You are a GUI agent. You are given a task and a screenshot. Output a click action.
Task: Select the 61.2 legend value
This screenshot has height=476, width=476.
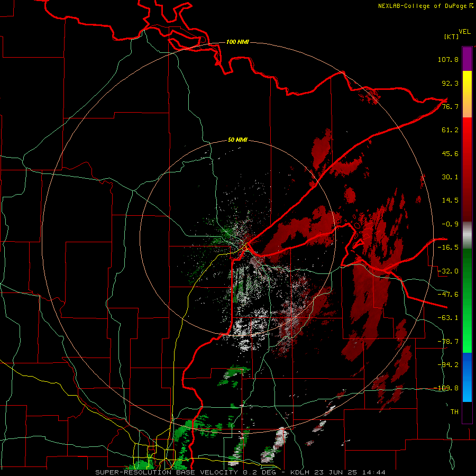pyautogui.click(x=450, y=130)
